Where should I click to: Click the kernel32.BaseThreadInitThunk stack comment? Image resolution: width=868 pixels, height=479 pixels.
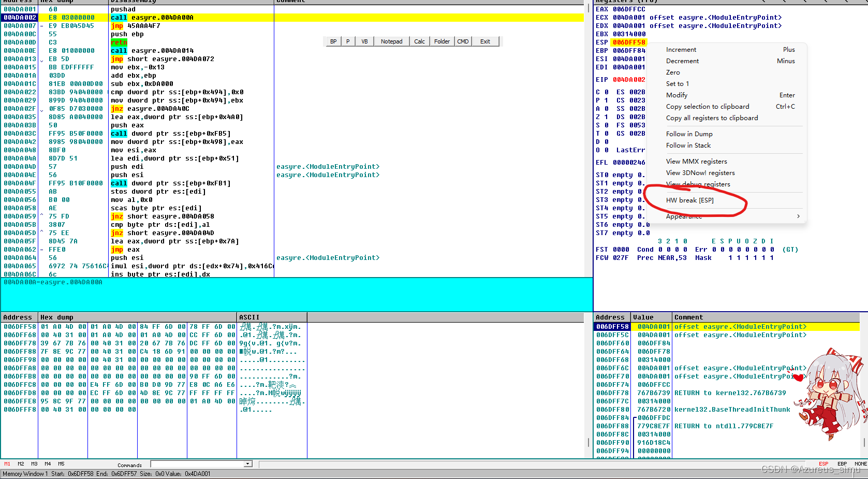pos(732,410)
